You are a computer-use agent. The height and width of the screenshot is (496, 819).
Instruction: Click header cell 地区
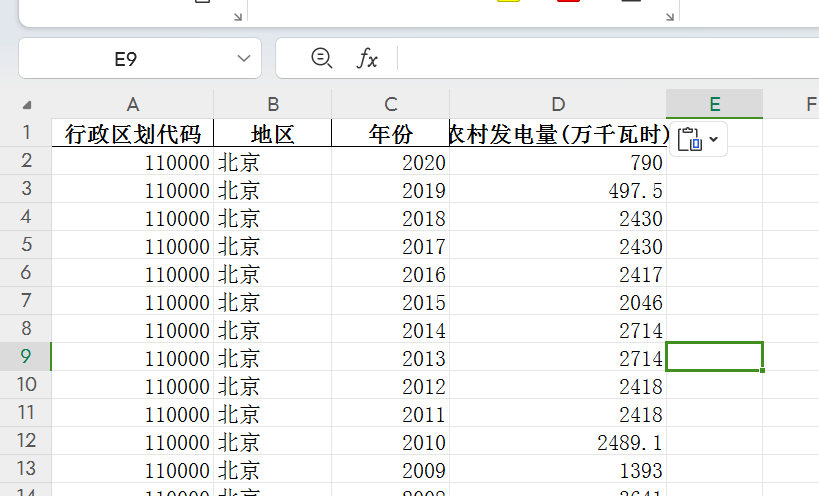pyautogui.click(x=273, y=133)
